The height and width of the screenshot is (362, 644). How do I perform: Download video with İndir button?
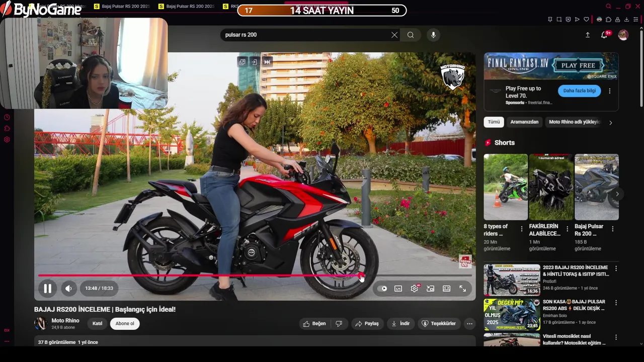pos(400,324)
